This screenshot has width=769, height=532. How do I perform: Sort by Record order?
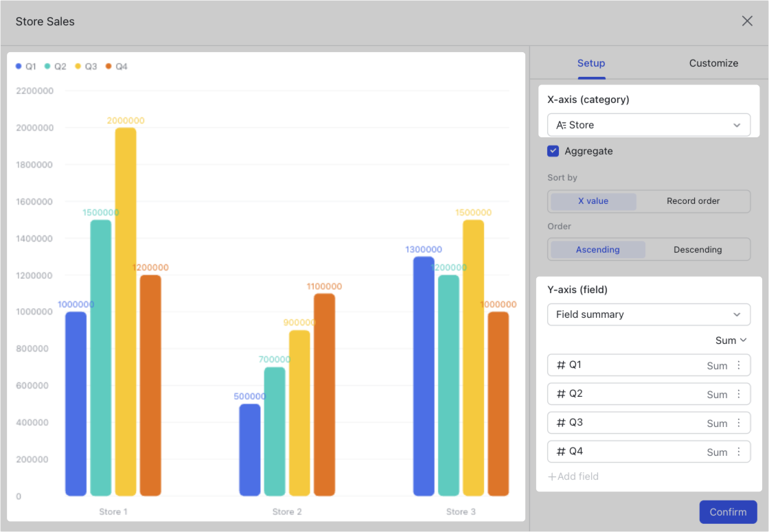693,201
